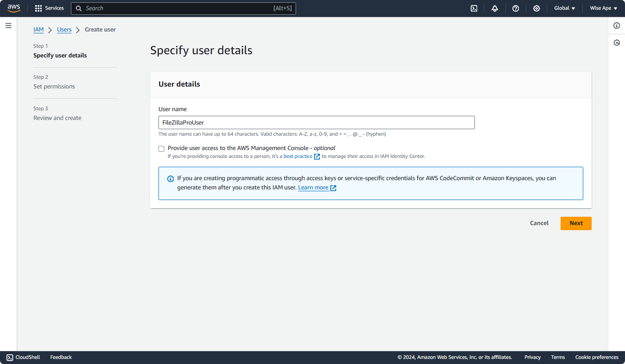Open the hexagon tutorials panel icon
The height and width of the screenshot is (364, 625).
pyautogui.click(x=617, y=43)
